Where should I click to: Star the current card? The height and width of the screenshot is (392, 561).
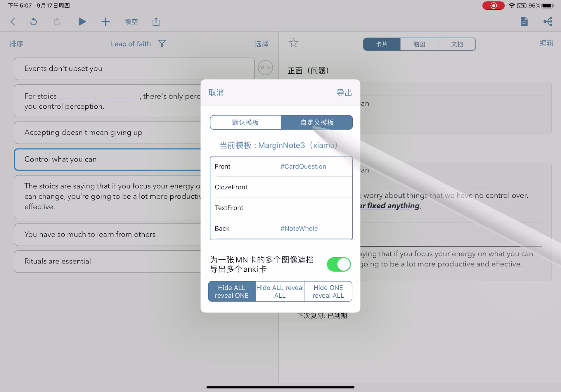(293, 43)
